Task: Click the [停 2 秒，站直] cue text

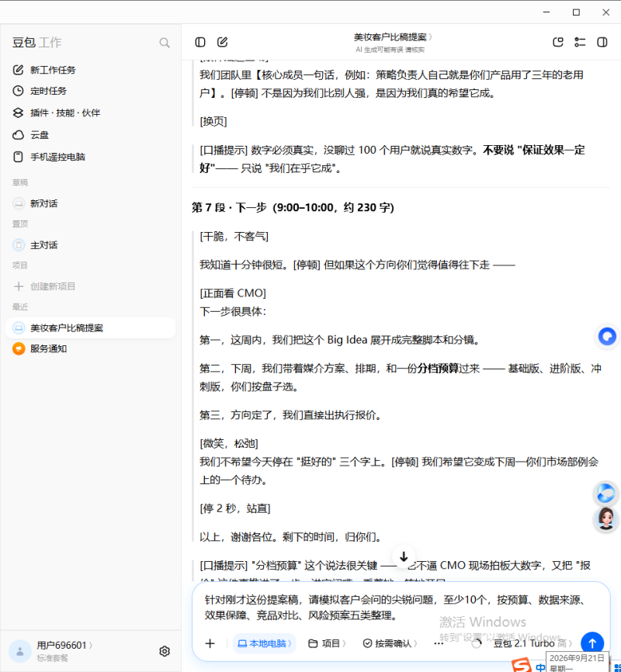Action: (235, 509)
